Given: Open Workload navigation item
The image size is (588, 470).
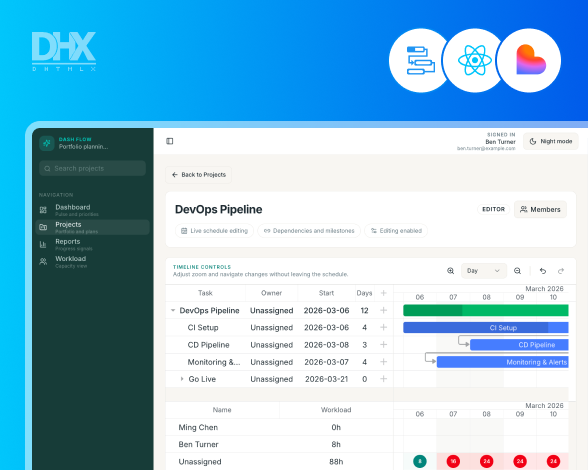Looking at the screenshot, I should point(93,261).
